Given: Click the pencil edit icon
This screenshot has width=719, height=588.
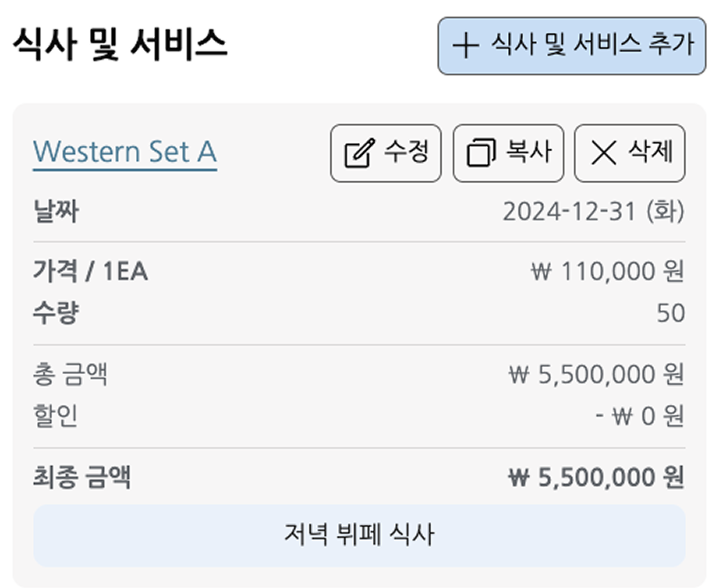Looking at the screenshot, I should 359,153.
